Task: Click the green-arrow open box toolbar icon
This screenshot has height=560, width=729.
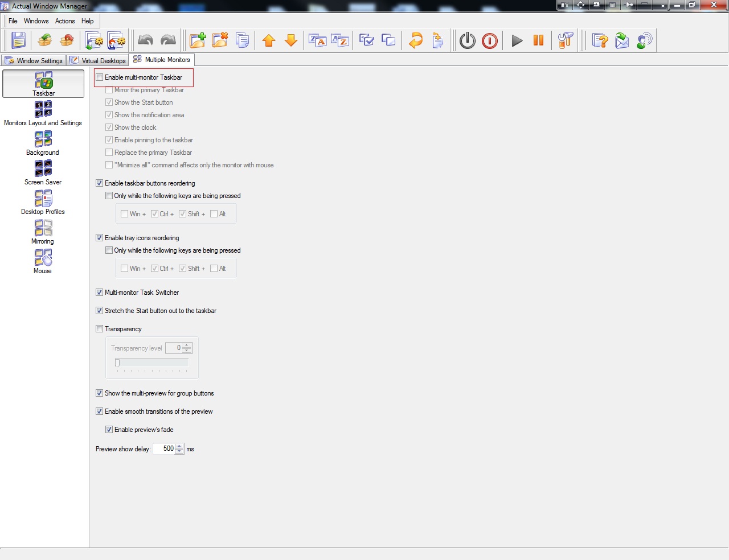Action: click(x=45, y=40)
